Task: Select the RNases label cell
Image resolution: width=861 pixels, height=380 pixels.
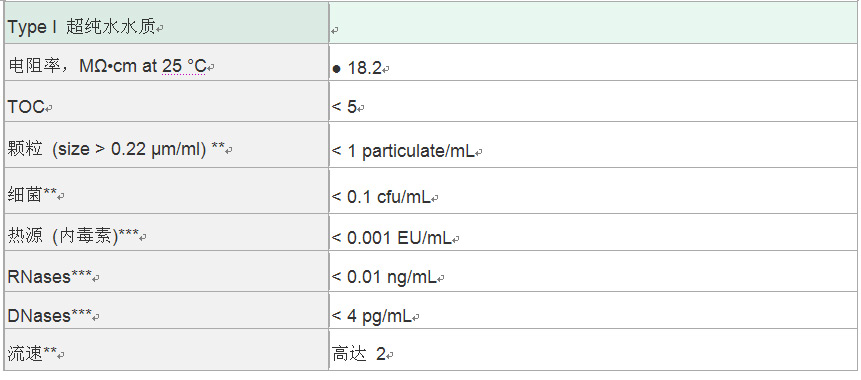Action: (x=167, y=271)
